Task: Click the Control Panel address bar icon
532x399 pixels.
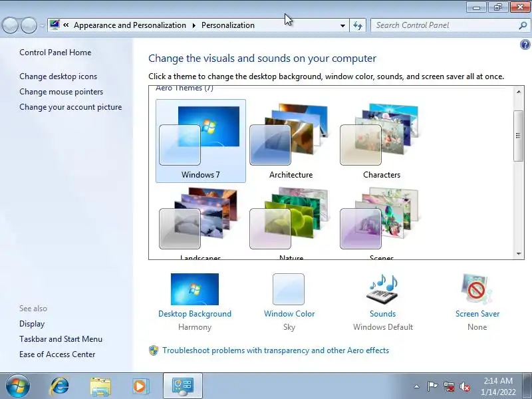Action: tap(55, 25)
